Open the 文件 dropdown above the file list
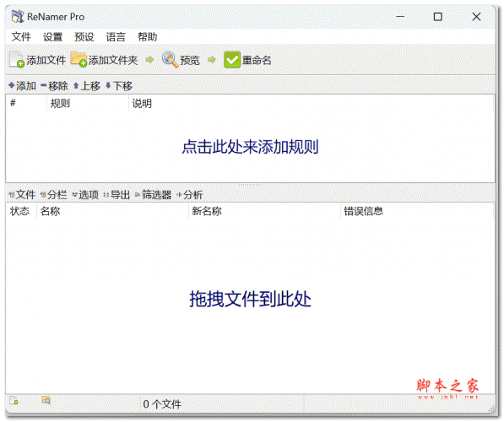Image resolution: width=504 pixels, height=422 pixels. [x=22, y=194]
